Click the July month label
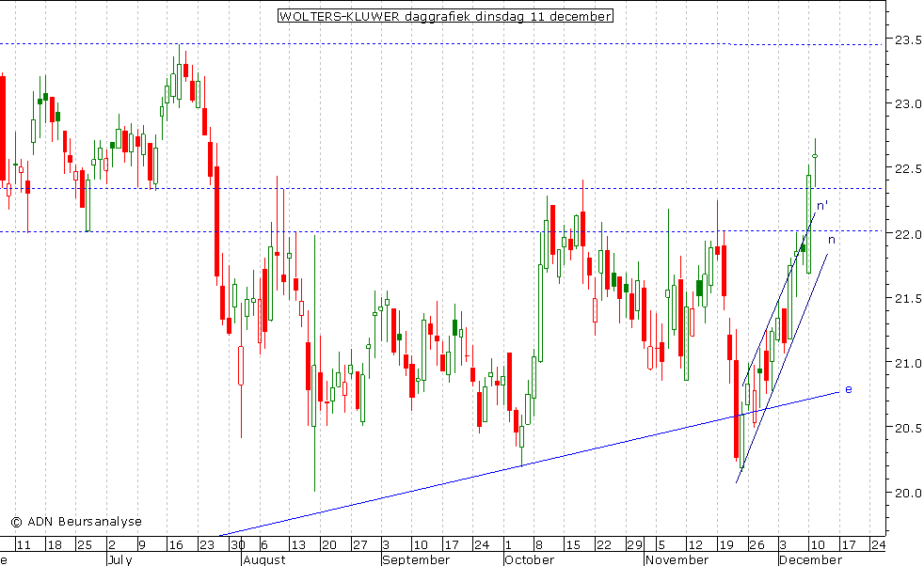924x566 pixels. 120,559
